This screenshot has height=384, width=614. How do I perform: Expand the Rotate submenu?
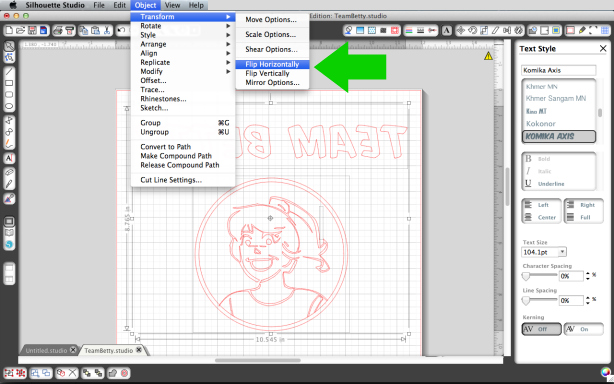183,26
